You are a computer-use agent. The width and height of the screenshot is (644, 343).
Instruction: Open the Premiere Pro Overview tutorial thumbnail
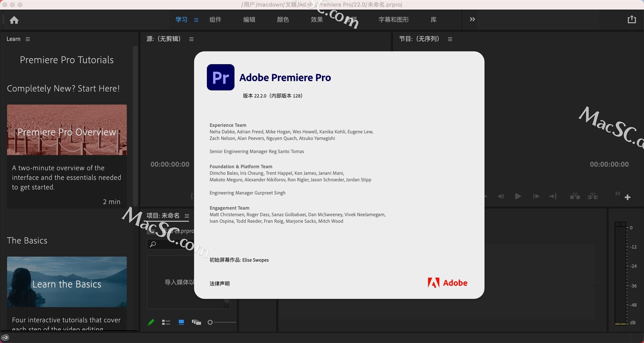tap(67, 130)
